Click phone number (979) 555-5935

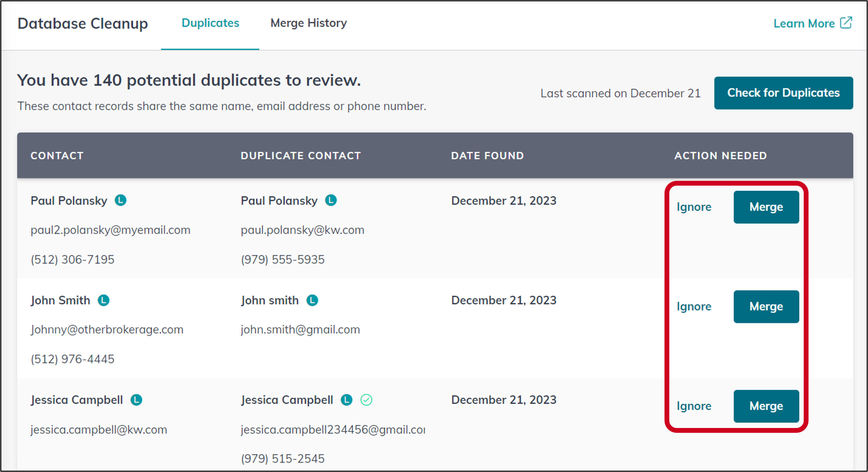click(283, 260)
